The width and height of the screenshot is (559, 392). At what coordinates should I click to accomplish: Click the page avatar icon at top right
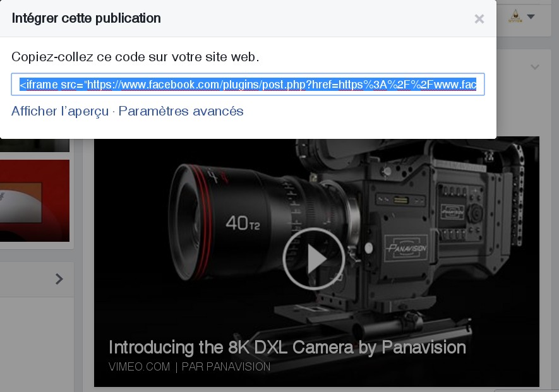[x=515, y=17]
